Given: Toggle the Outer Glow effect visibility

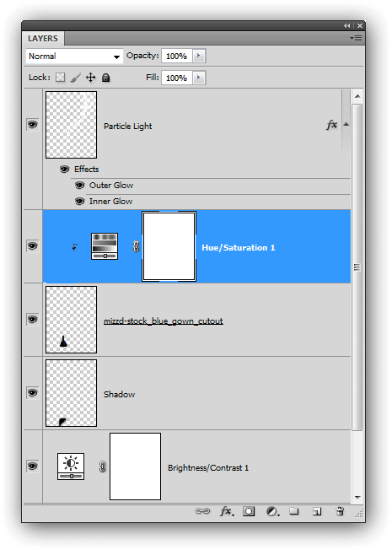Looking at the screenshot, I should (x=80, y=186).
